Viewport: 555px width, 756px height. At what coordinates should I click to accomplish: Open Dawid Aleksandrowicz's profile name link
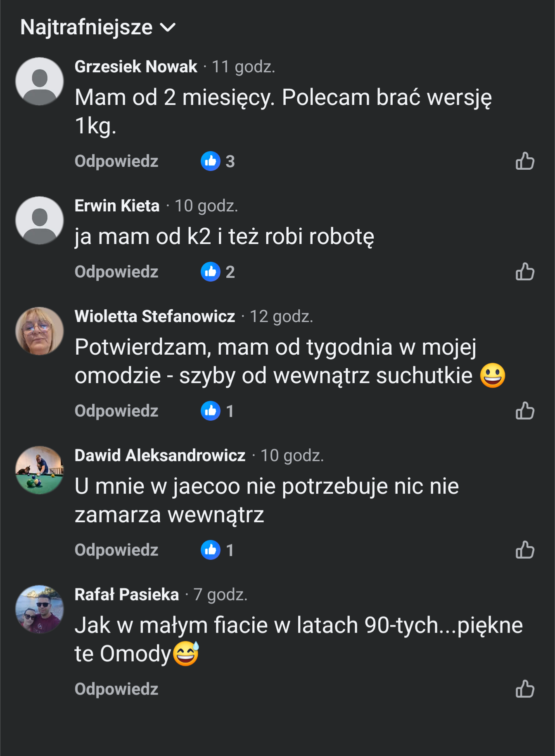160,455
